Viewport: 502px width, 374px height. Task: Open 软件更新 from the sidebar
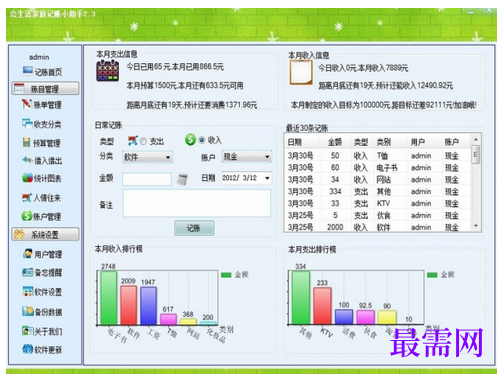42,349
